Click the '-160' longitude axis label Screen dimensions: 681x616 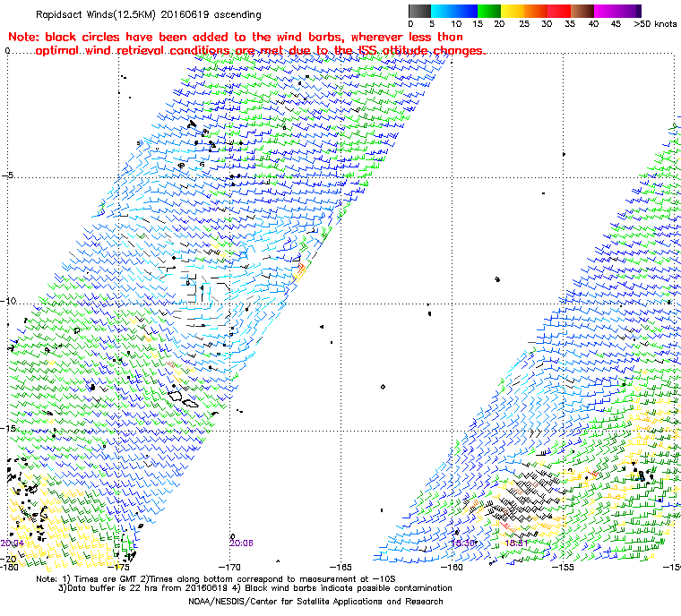pos(452,567)
